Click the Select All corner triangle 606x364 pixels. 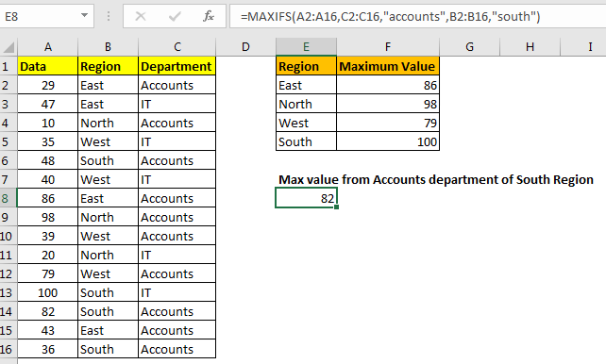click(8, 47)
